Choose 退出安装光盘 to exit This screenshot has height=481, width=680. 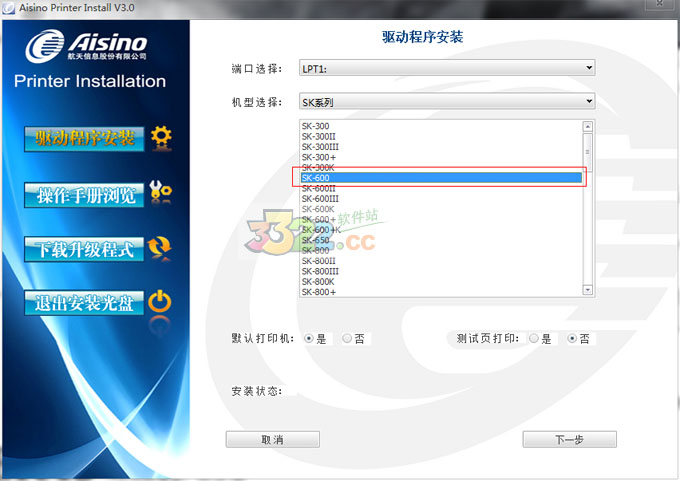coord(84,303)
